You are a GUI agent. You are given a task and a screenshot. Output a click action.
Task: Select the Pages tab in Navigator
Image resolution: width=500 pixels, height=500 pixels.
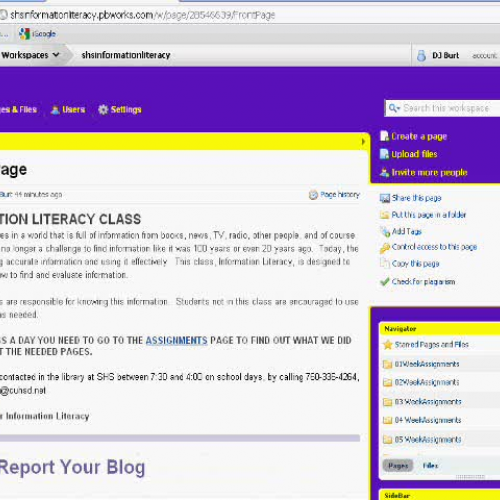pos(398,465)
